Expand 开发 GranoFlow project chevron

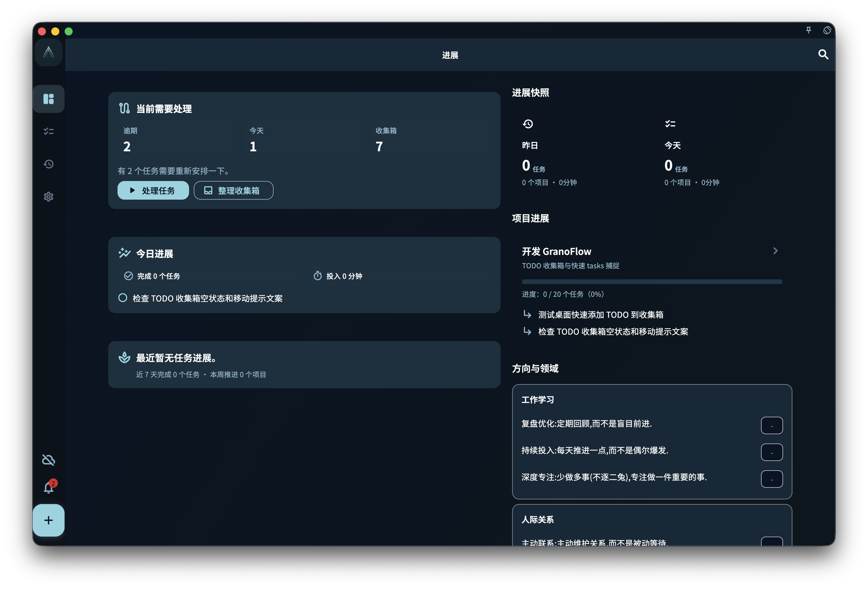tap(775, 251)
